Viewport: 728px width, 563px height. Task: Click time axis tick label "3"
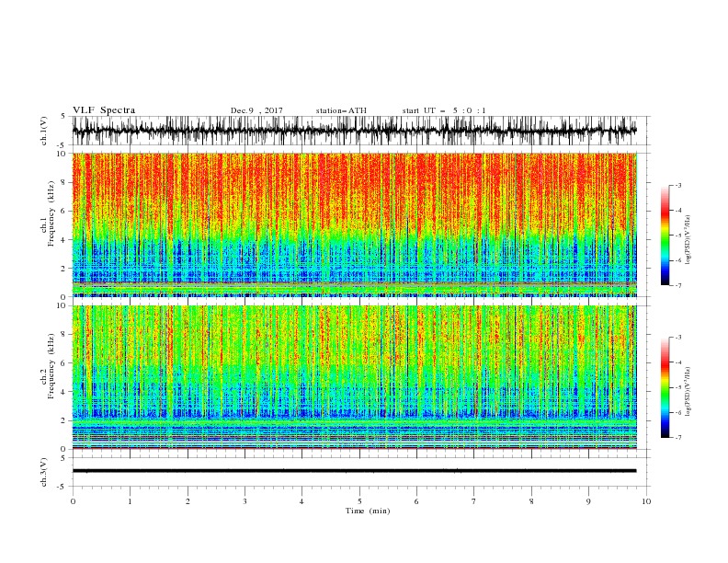245,501
